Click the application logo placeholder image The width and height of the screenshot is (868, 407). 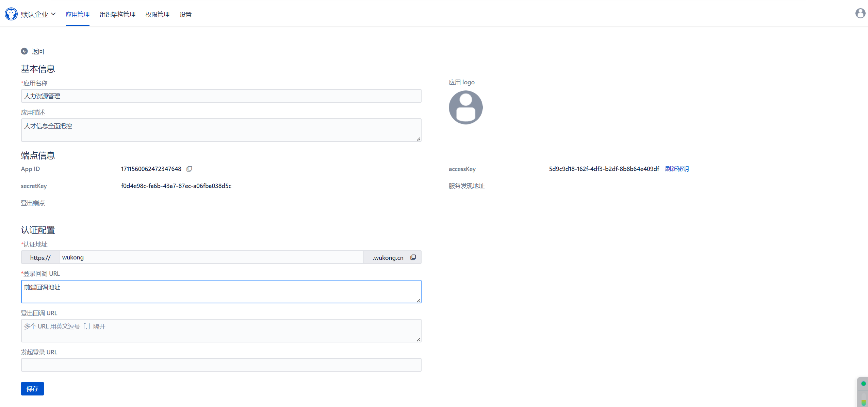465,107
